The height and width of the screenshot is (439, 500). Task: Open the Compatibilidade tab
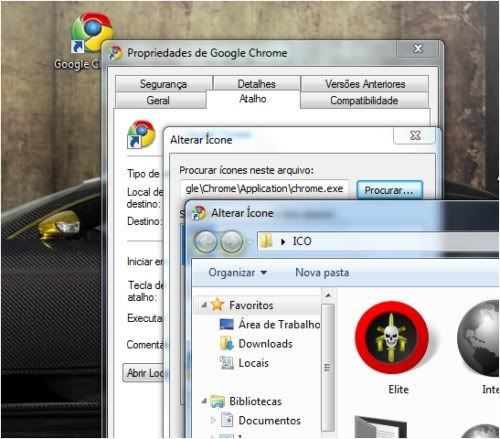tap(364, 100)
